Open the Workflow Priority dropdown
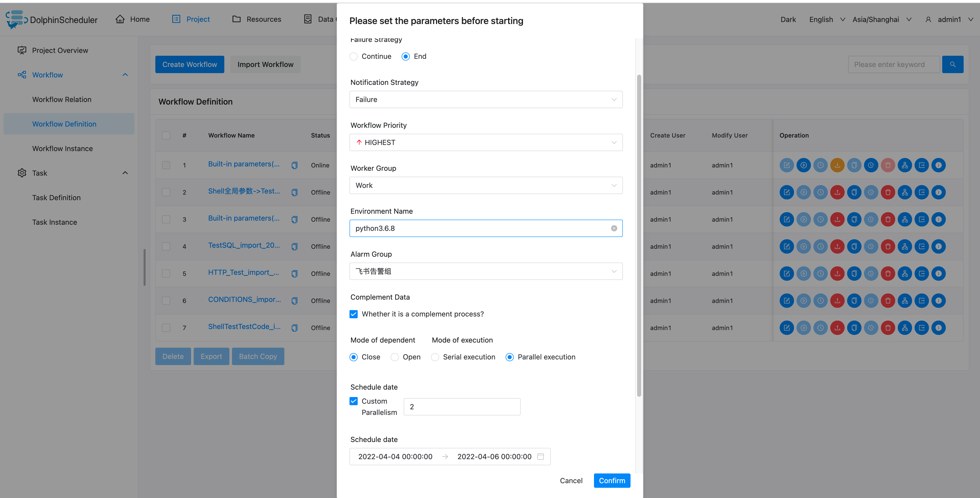980x498 pixels. tap(486, 142)
